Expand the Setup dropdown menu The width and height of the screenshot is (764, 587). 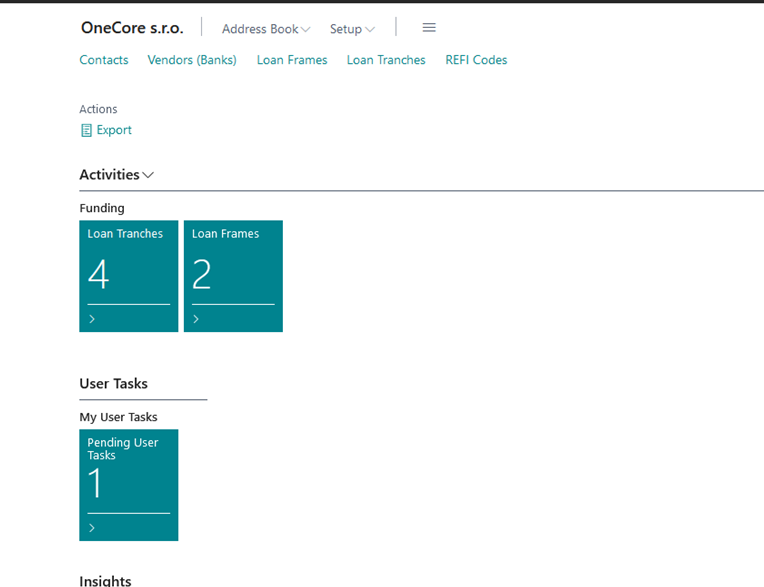352,29
